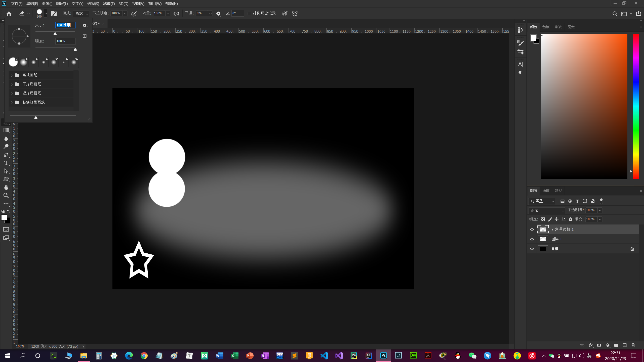The width and height of the screenshot is (644, 362).
Task: Open layer blend mode 正常 dropdown
Action: pos(546,210)
